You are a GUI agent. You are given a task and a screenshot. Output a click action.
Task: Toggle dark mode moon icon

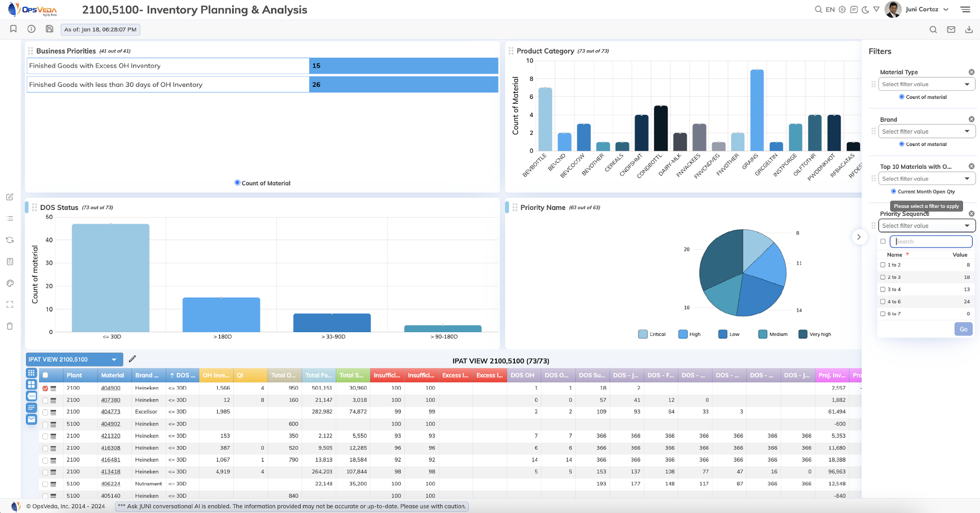pos(865,10)
